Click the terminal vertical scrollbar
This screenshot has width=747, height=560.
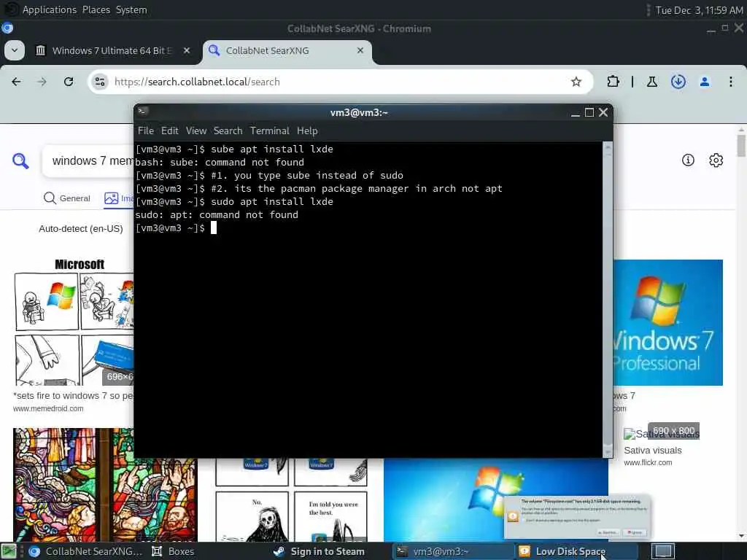point(608,299)
